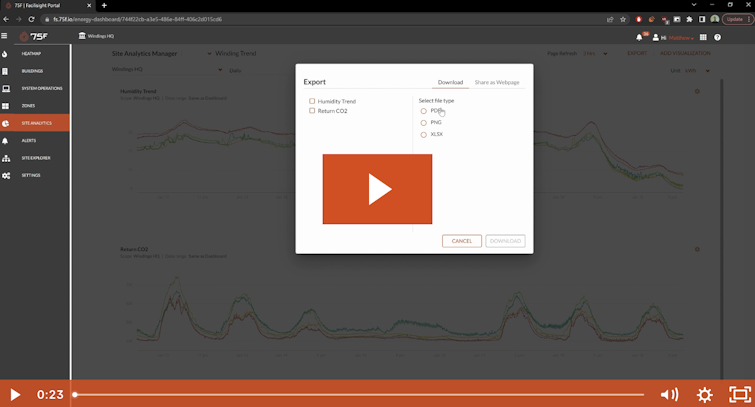Screen dimensions: 755x407
Task: Open the browser side panel icon
Action: [x=702, y=19]
